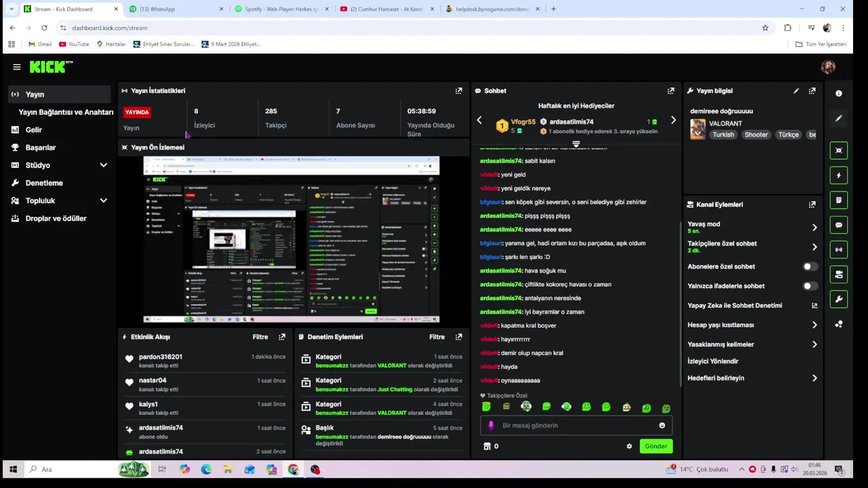Open Windows Start button in taskbar
This screenshot has width=868, height=488.
tap(13, 469)
